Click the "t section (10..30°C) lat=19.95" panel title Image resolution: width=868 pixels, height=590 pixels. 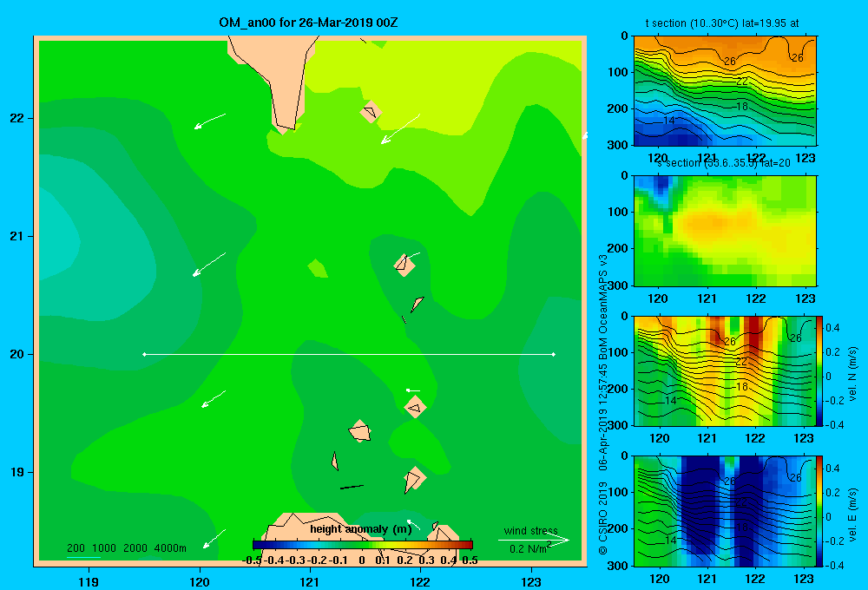tap(722, 23)
